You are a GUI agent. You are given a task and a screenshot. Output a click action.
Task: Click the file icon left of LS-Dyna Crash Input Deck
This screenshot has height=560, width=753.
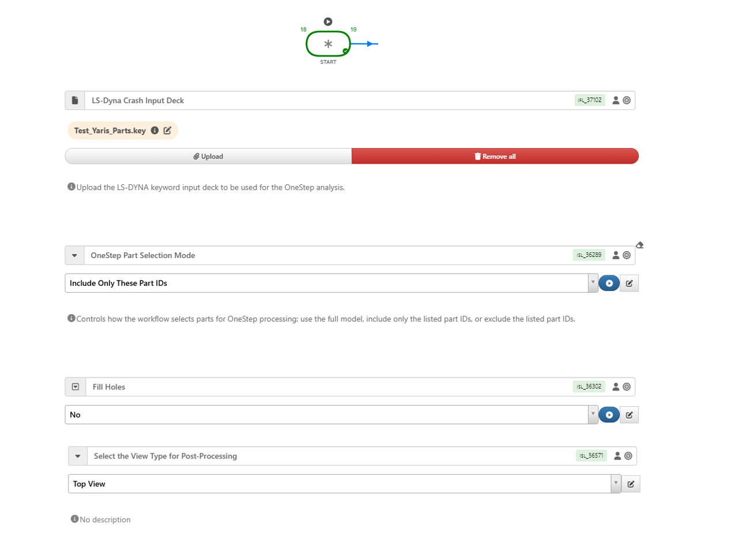coord(75,100)
